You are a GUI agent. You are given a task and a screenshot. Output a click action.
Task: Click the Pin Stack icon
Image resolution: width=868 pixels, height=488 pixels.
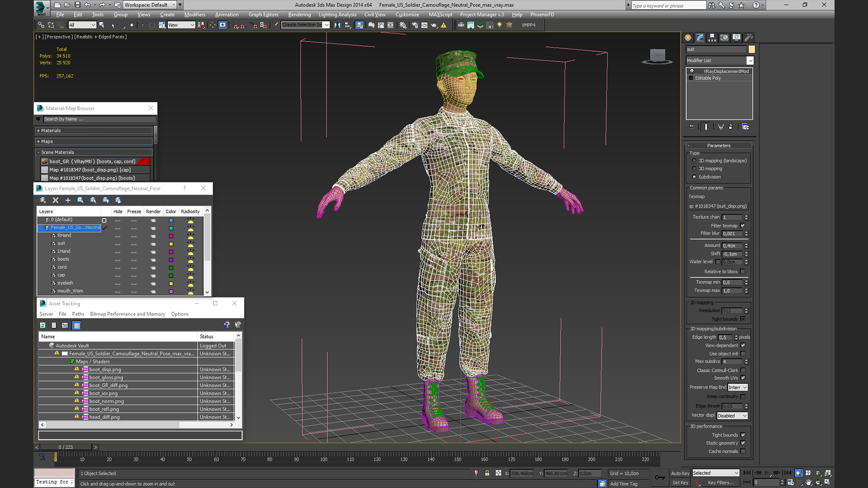(x=691, y=127)
